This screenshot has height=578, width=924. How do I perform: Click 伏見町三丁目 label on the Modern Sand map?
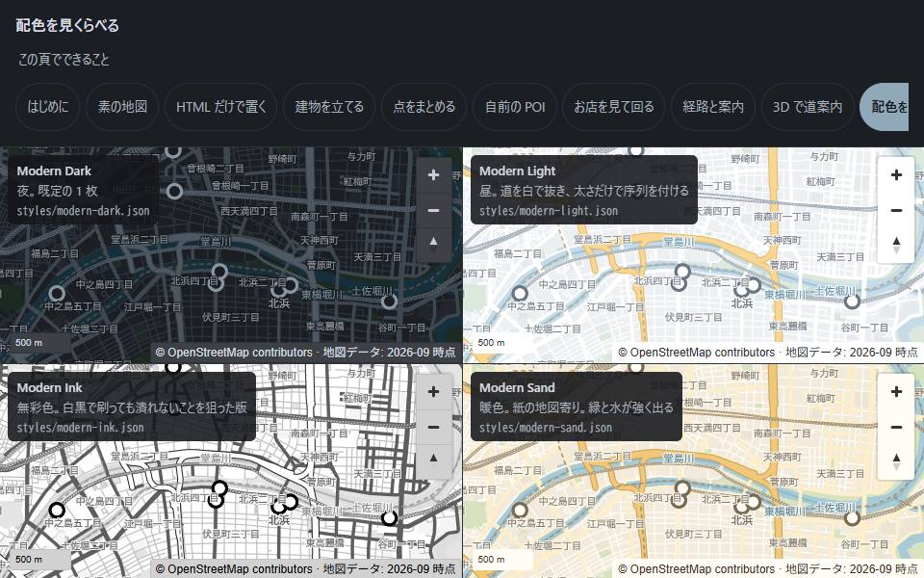click(x=693, y=534)
